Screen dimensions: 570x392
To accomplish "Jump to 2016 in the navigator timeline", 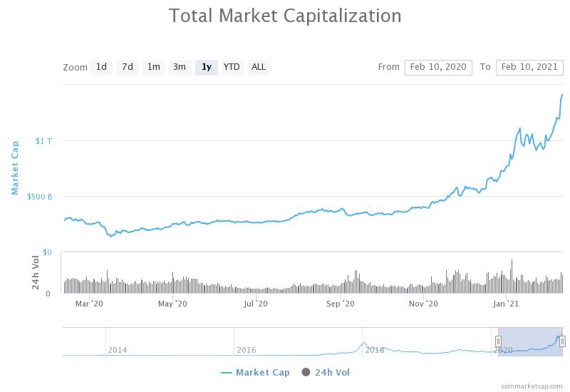I will click(247, 350).
